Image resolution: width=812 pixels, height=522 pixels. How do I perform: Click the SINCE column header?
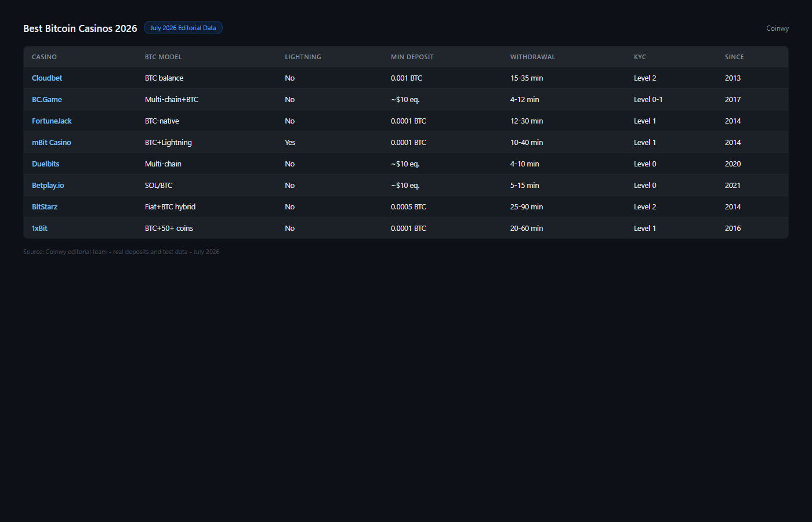(x=734, y=57)
